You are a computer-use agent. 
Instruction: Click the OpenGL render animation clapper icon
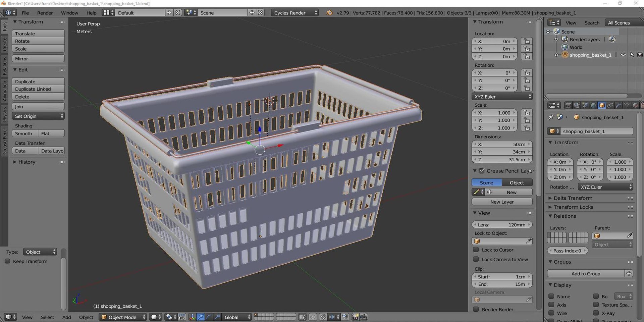click(x=364, y=317)
